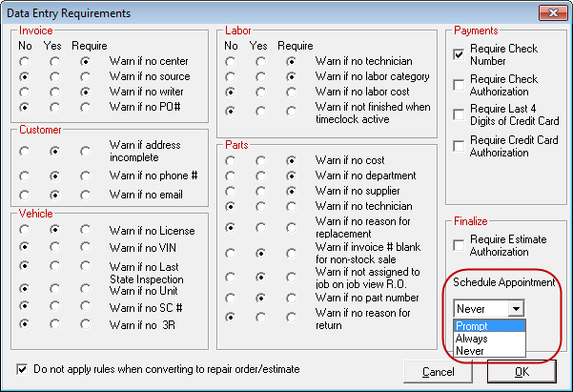Set 'Warn if no labor cost' to Yes

pyautogui.click(x=260, y=93)
